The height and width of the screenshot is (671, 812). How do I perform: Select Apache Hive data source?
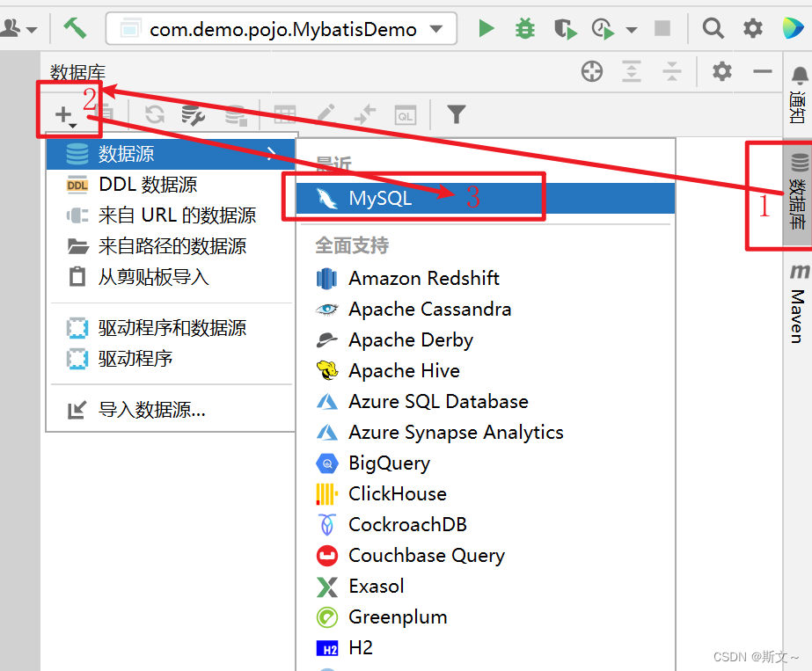486,371
